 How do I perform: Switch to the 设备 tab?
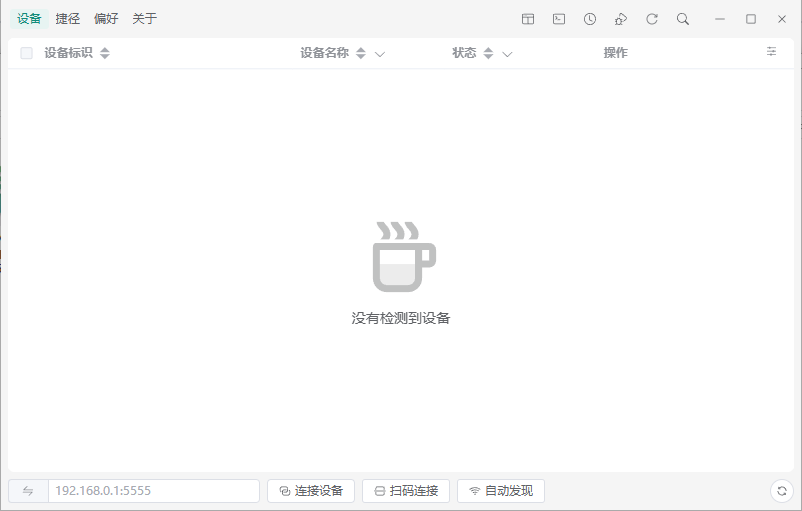(29, 19)
